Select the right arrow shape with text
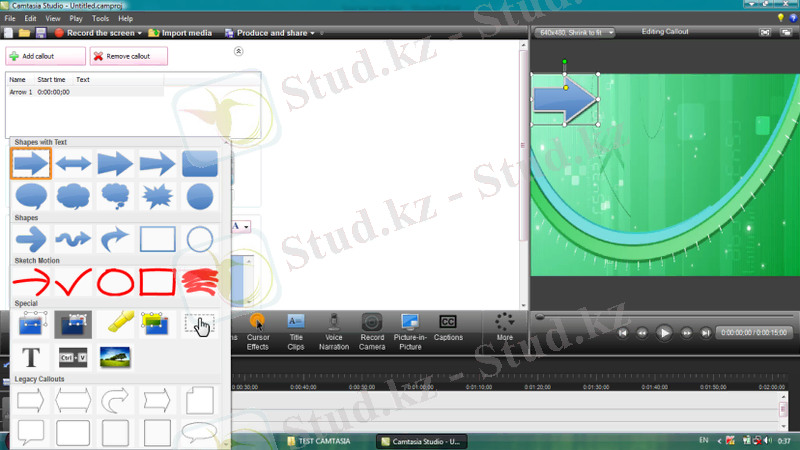Screen dimensions: 800x450 31,164
